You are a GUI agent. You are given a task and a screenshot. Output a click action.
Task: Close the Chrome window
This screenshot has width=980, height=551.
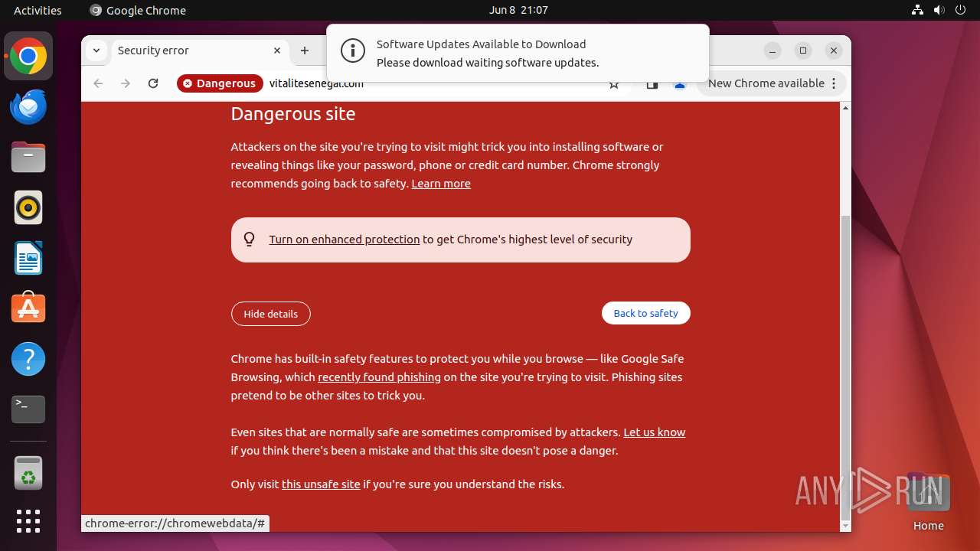point(834,51)
